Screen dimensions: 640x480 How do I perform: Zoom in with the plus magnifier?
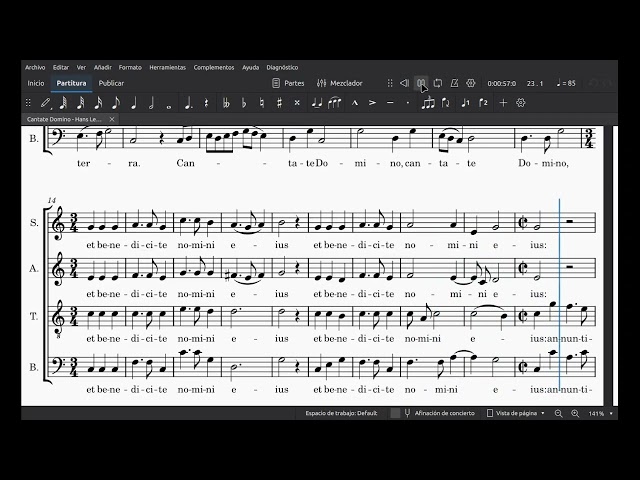click(x=575, y=413)
